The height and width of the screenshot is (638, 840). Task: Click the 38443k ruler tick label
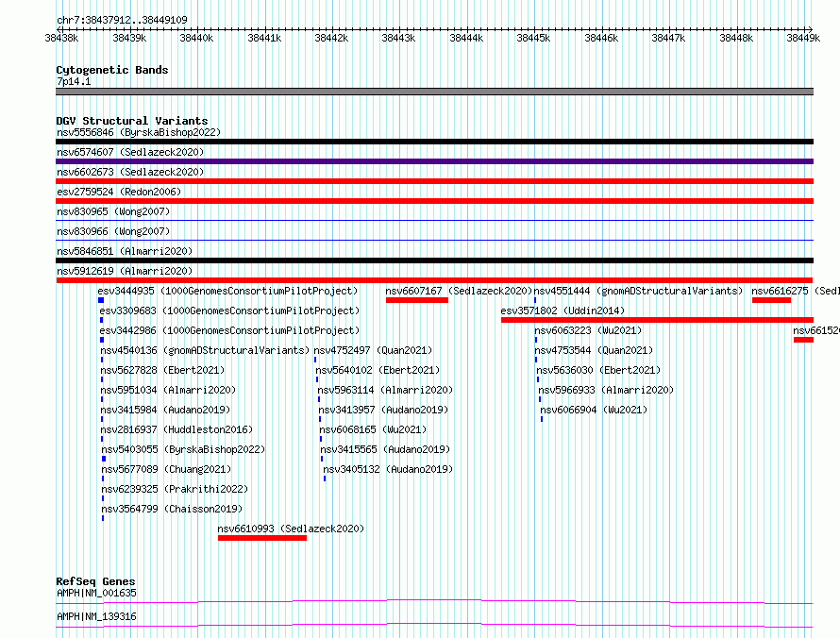tap(398, 38)
